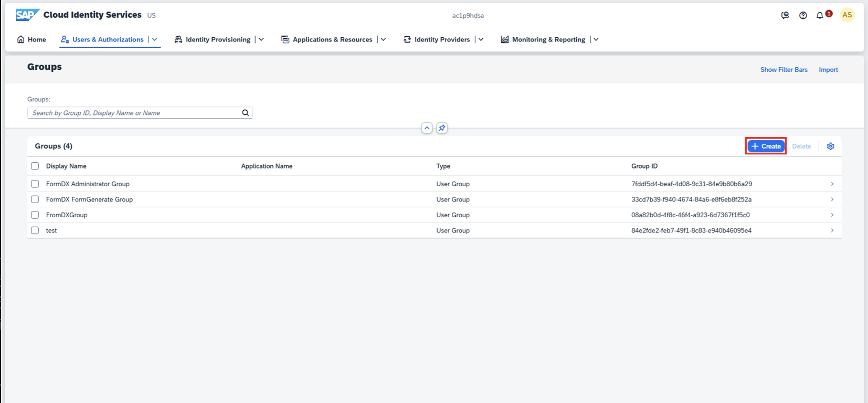Expand the Users & Authorizations dropdown arrow
The width and height of the screenshot is (868, 403).
click(x=155, y=39)
